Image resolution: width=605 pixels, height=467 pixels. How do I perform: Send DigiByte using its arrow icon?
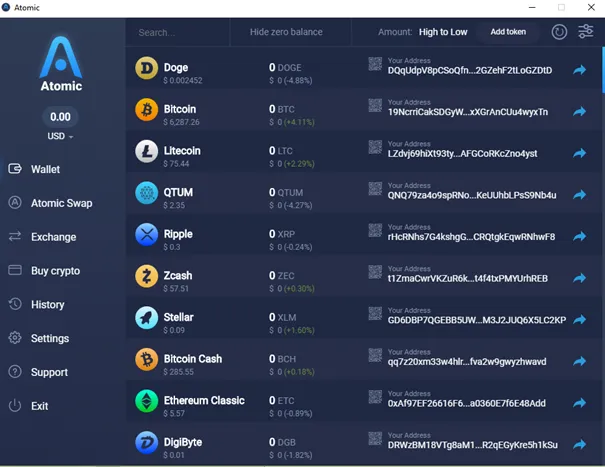(x=580, y=445)
